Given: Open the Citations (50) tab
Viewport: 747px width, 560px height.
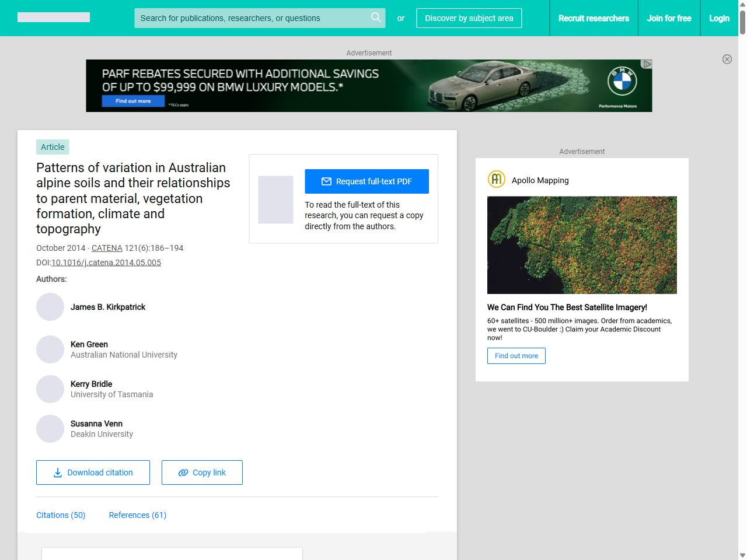Looking at the screenshot, I should coord(61,515).
